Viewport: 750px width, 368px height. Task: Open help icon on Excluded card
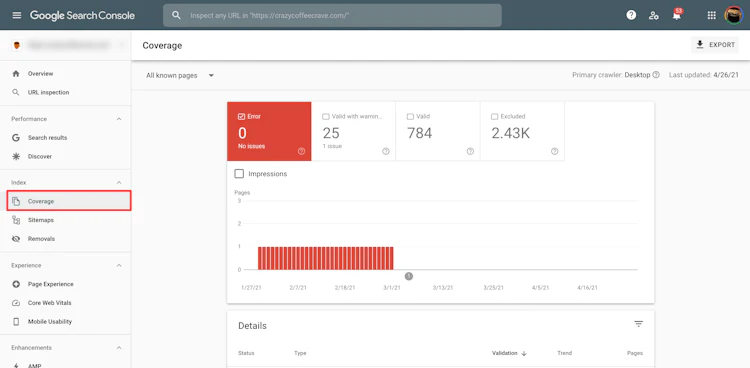coord(554,151)
